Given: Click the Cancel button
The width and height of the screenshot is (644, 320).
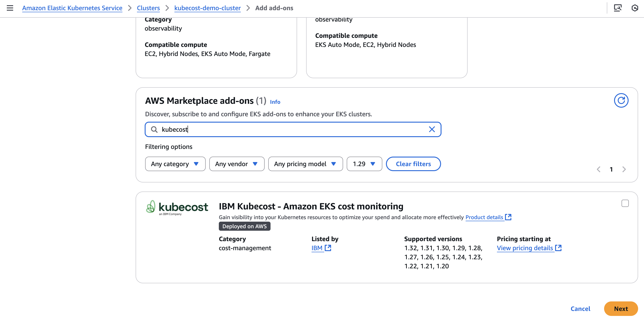Looking at the screenshot, I should [580, 308].
